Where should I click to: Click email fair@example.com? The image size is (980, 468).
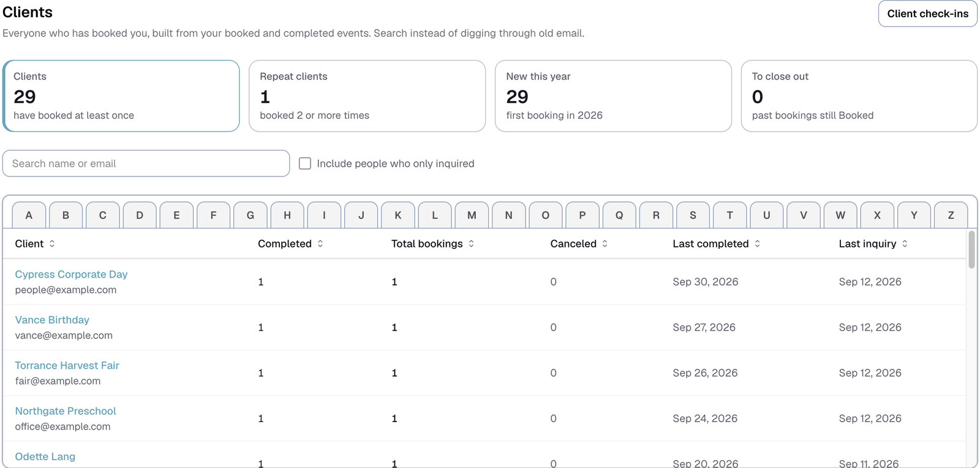58,381
